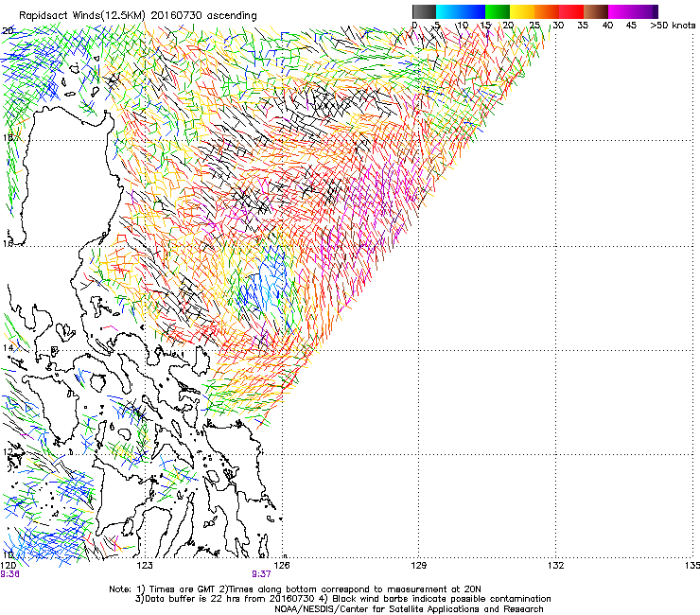Click the gray 0–5 knots legend segment

pyautogui.click(x=424, y=11)
